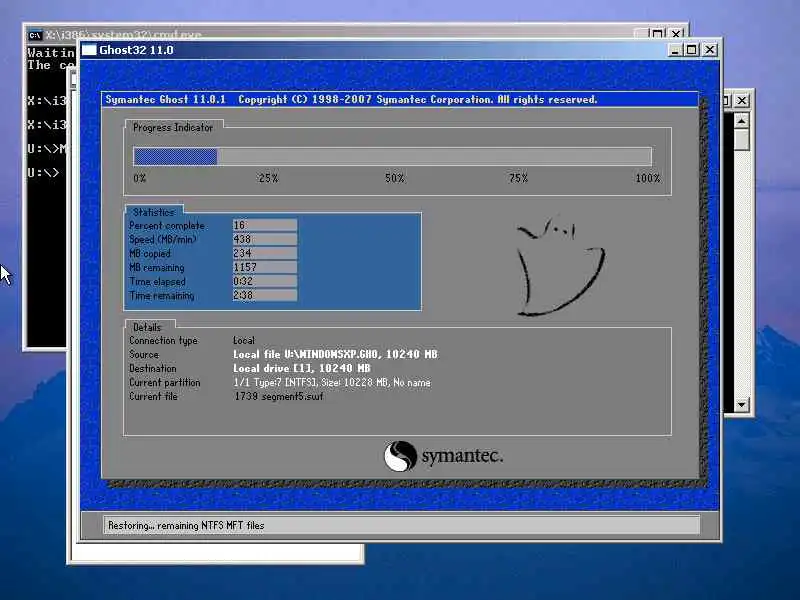Click MB copied value 234
The width and height of the screenshot is (800, 600).
(x=265, y=253)
